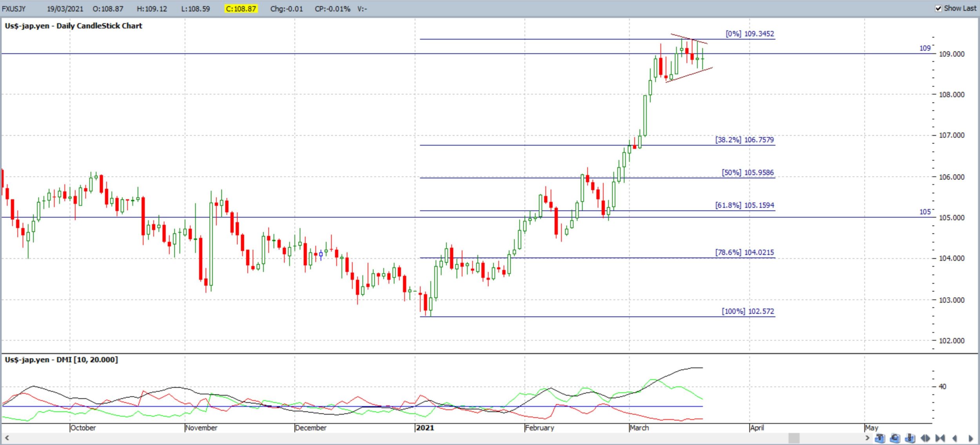Click the October label on time axis
This screenshot has width=980, height=445.
click(x=83, y=428)
